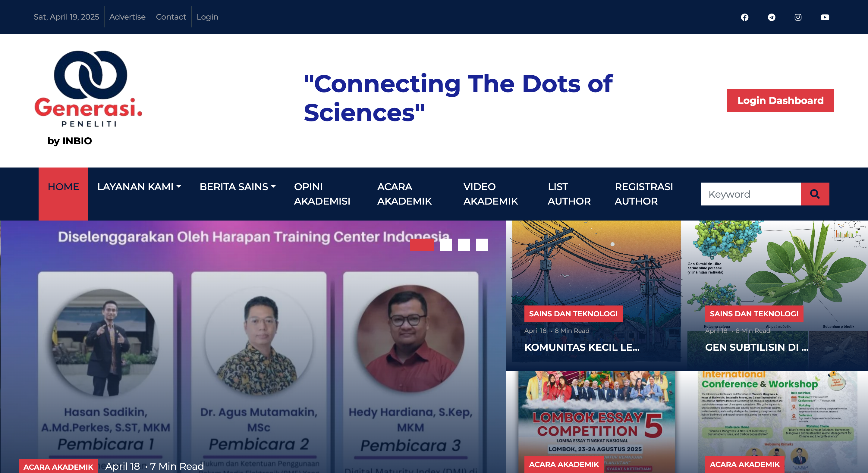Image resolution: width=868 pixels, height=473 pixels.
Task: Click the Advertise link
Action: (127, 17)
